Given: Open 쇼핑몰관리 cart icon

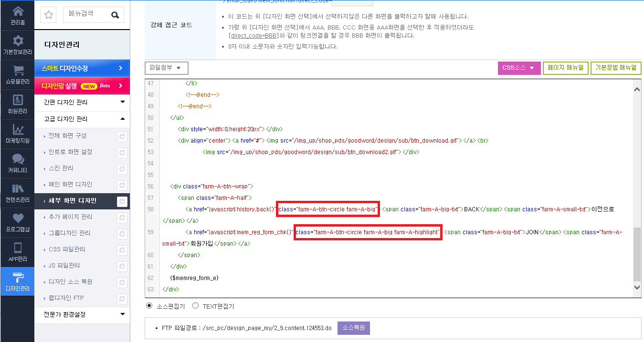Looking at the screenshot, I should click(18, 71).
